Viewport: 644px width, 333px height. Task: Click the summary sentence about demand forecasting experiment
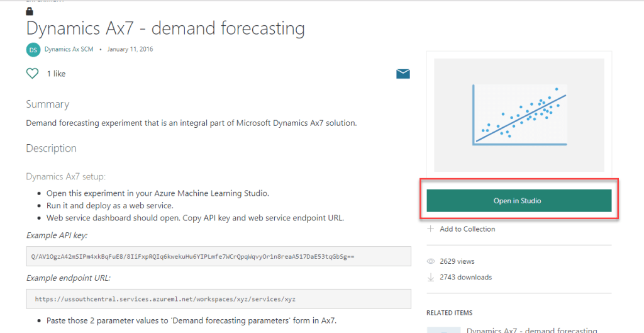click(191, 123)
